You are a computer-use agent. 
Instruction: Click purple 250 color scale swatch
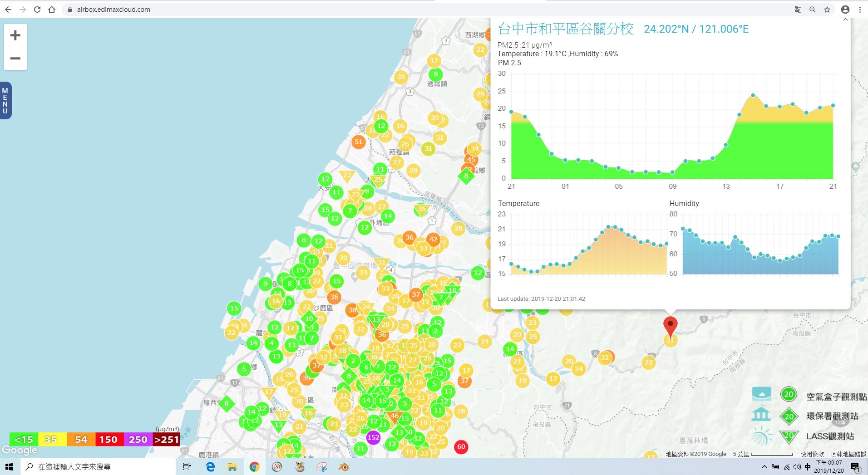[138, 439]
